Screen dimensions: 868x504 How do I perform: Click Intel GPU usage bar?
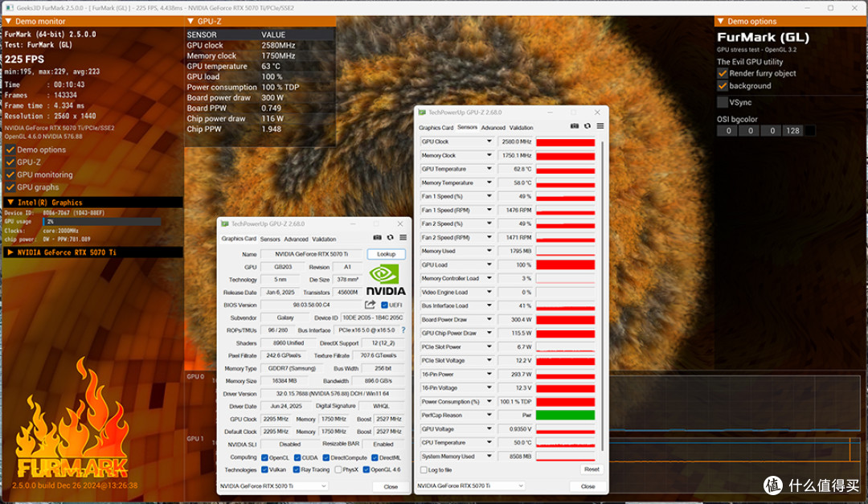click(x=102, y=222)
